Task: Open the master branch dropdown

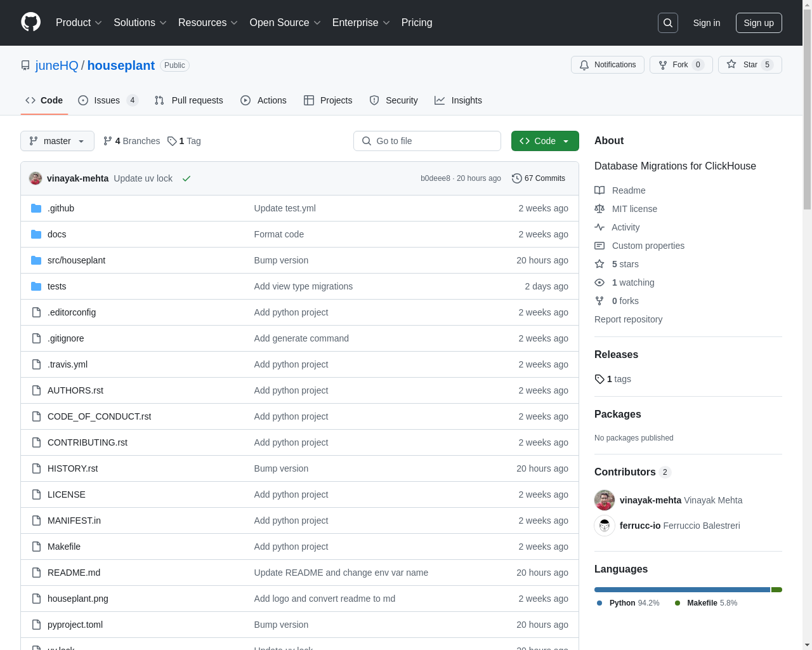Action: (x=57, y=141)
